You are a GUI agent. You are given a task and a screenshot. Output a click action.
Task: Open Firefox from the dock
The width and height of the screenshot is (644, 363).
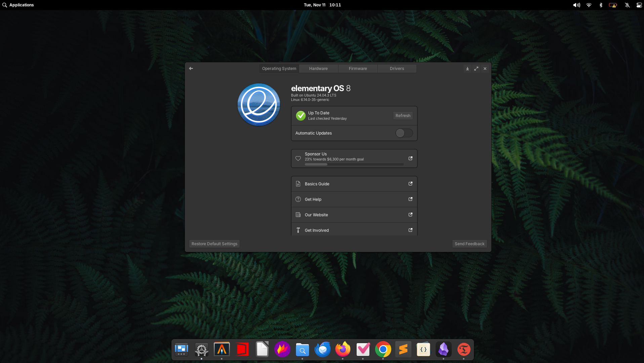343,349
